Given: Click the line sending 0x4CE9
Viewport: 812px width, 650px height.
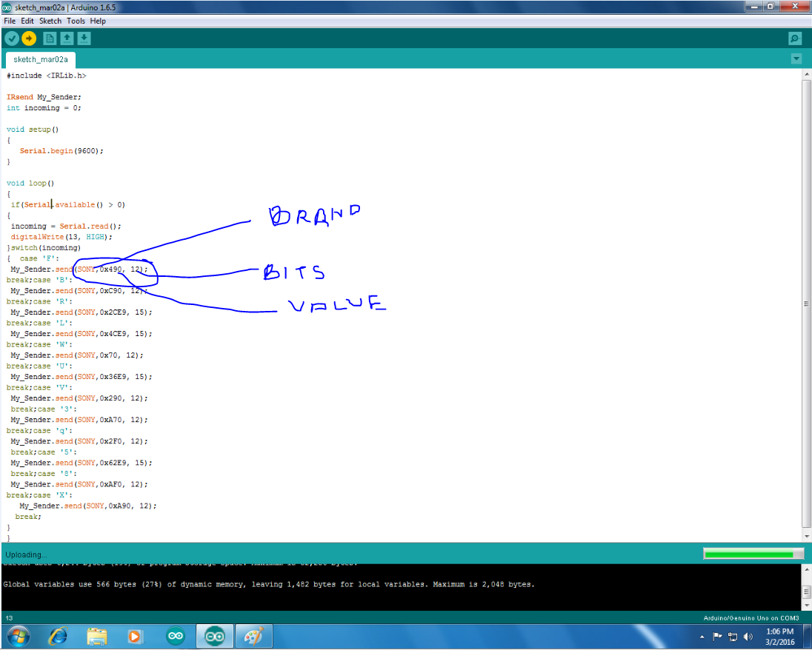Looking at the screenshot, I should tap(81, 334).
